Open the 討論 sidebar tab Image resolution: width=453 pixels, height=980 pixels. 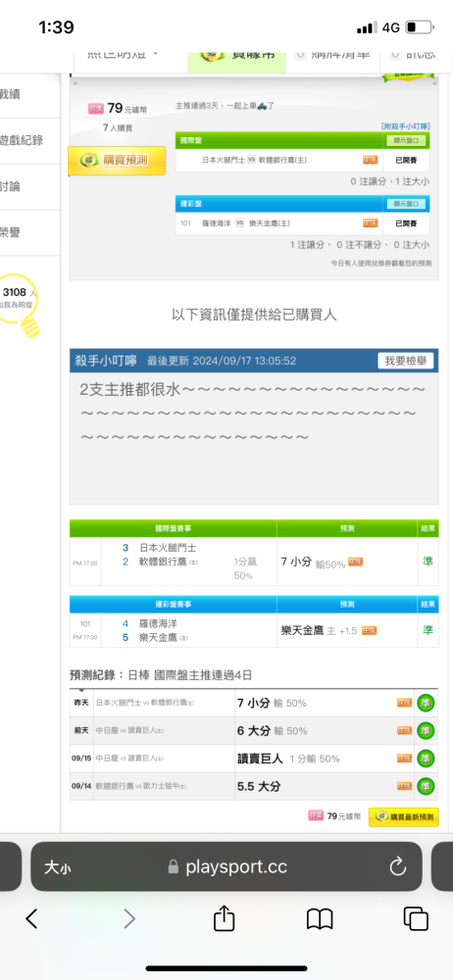coord(11,186)
